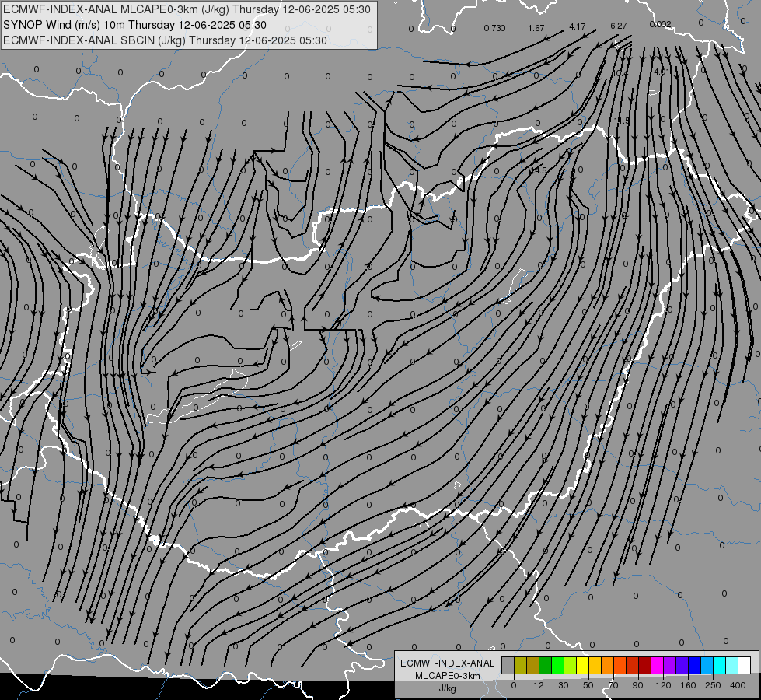Click the map value 0.002
Viewport: 761px width, 700px height.
pos(660,24)
